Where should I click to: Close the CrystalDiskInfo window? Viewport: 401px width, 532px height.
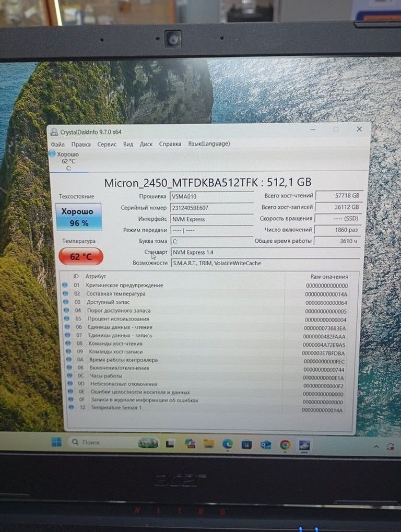359,129
